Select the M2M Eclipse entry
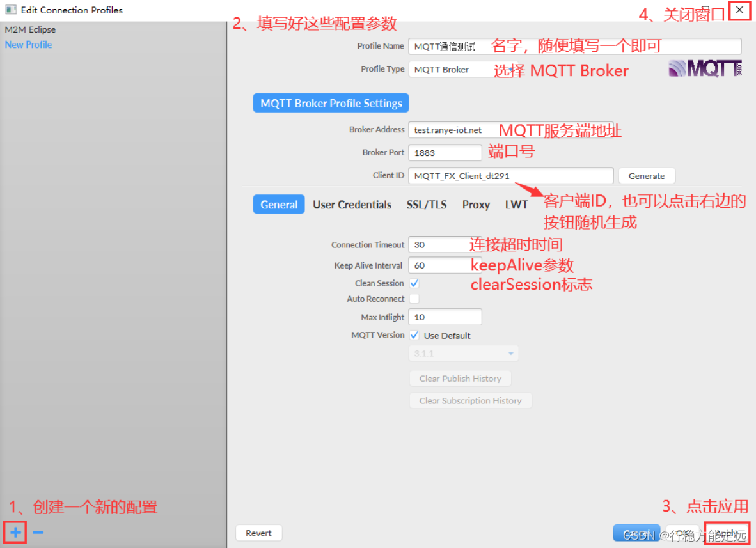 pyautogui.click(x=28, y=29)
